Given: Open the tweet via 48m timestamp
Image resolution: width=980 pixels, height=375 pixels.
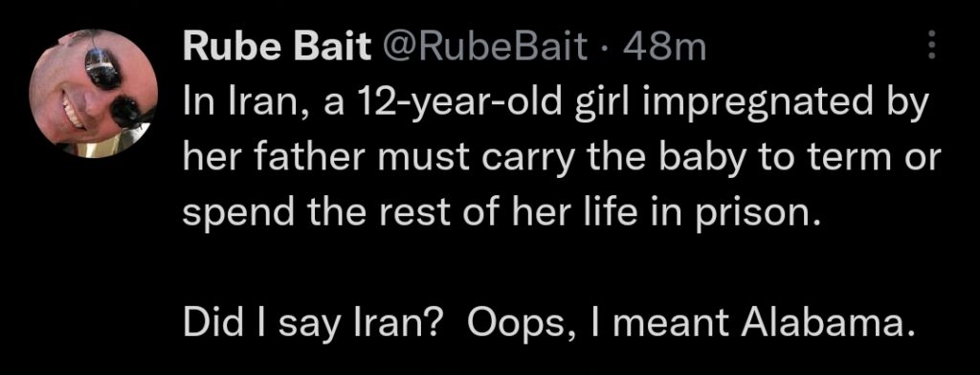Looking at the screenshot, I should point(662,46).
